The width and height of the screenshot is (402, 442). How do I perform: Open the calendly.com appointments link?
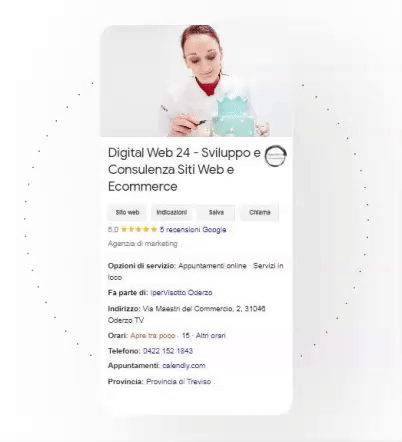point(184,366)
